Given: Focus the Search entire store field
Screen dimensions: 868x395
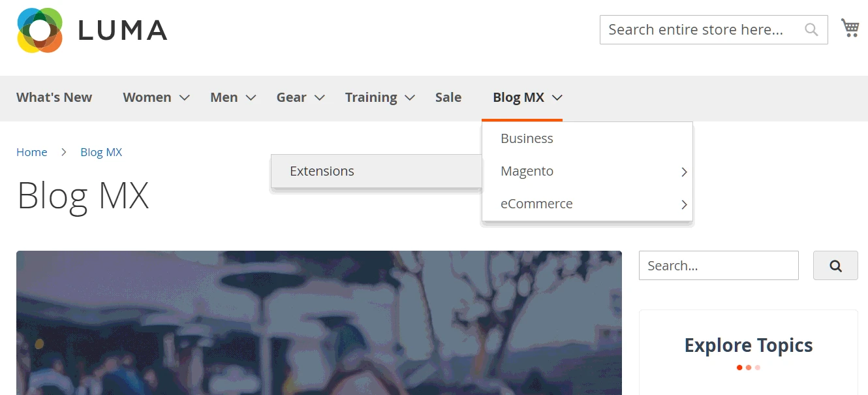Looking at the screenshot, I should [698, 29].
